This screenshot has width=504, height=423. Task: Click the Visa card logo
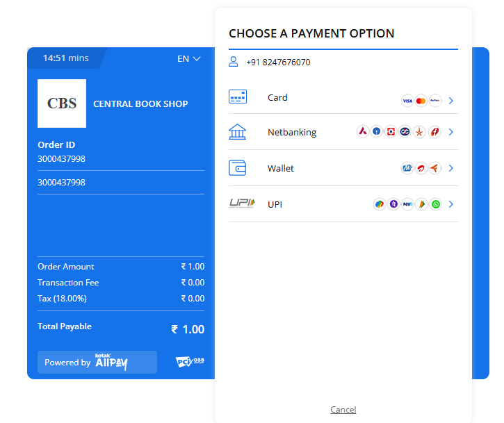click(x=407, y=101)
